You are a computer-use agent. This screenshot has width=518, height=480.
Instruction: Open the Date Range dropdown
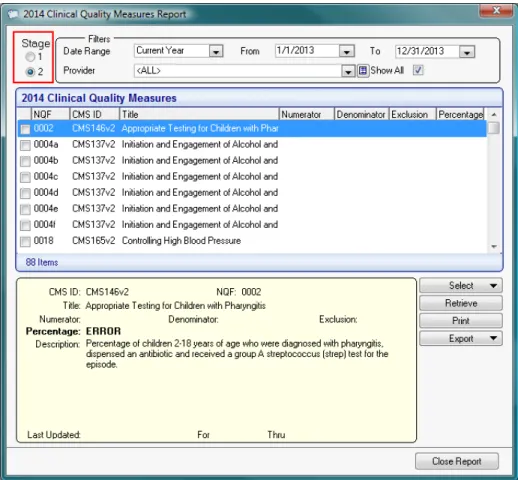pyautogui.click(x=216, y=52)
